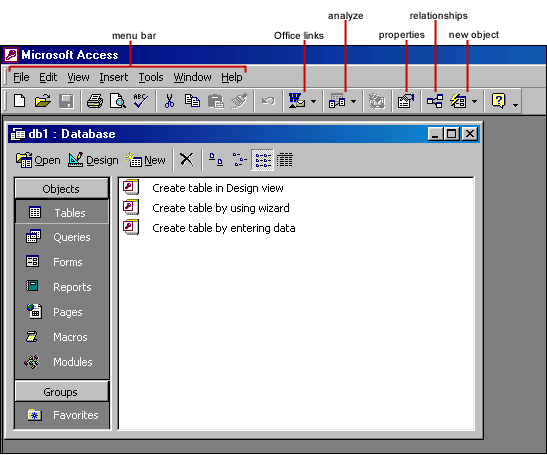Viewport: 547px width, 455px height.
Task: Click the Design button
Action: (93, 160)
